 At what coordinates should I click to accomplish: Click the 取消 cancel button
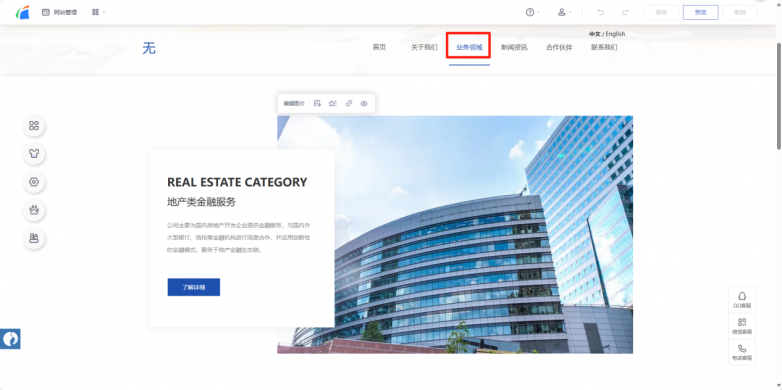(x=740, y=12)
